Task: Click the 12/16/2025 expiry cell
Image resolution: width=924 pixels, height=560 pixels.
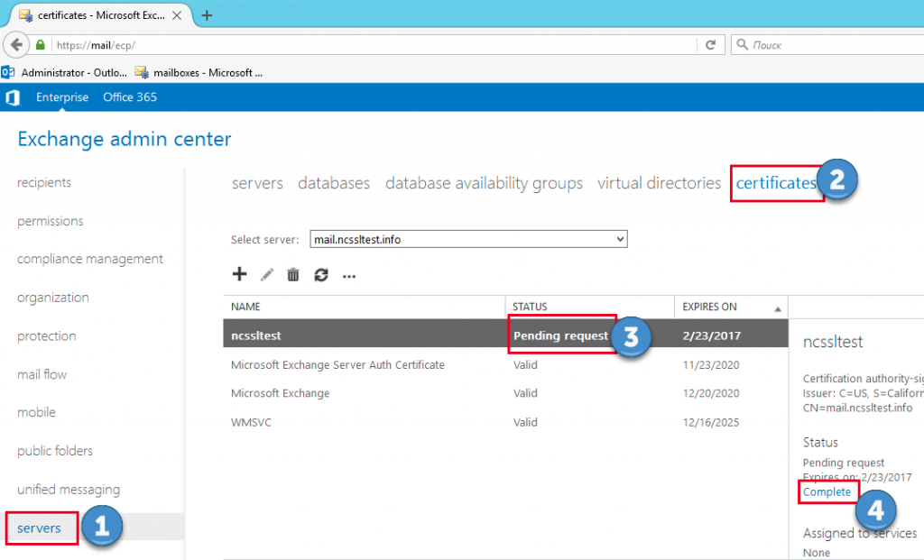Action: [x=711, y=422]
